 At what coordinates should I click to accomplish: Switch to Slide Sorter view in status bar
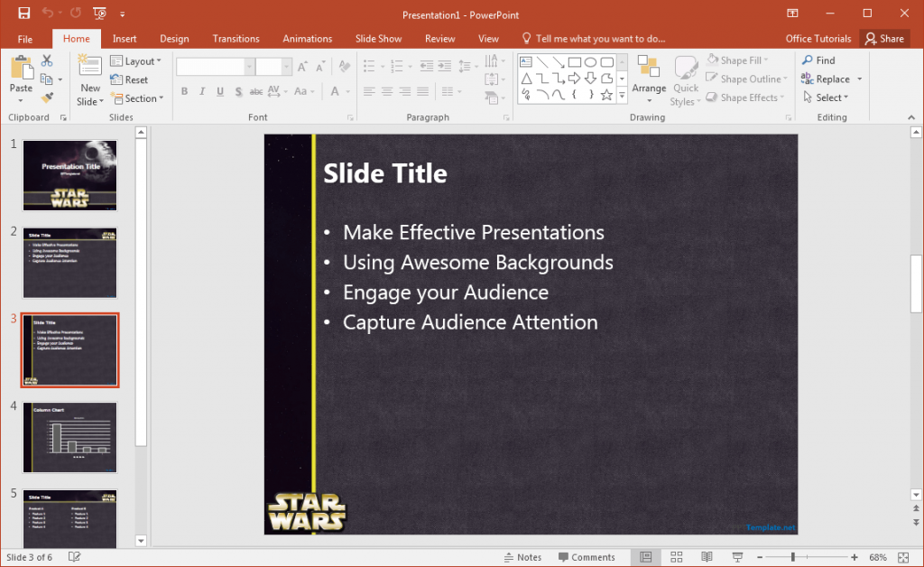point(676,557)
